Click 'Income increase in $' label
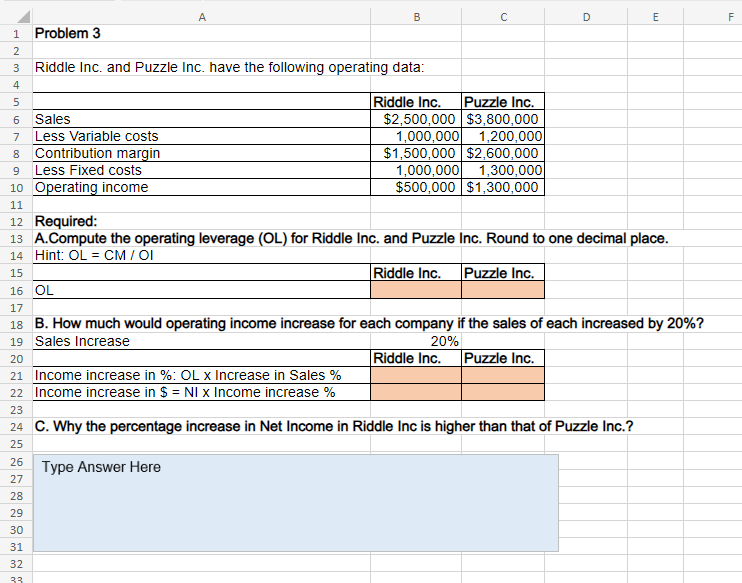The width and height of the screenshot is (742, 583). [185, 392]
